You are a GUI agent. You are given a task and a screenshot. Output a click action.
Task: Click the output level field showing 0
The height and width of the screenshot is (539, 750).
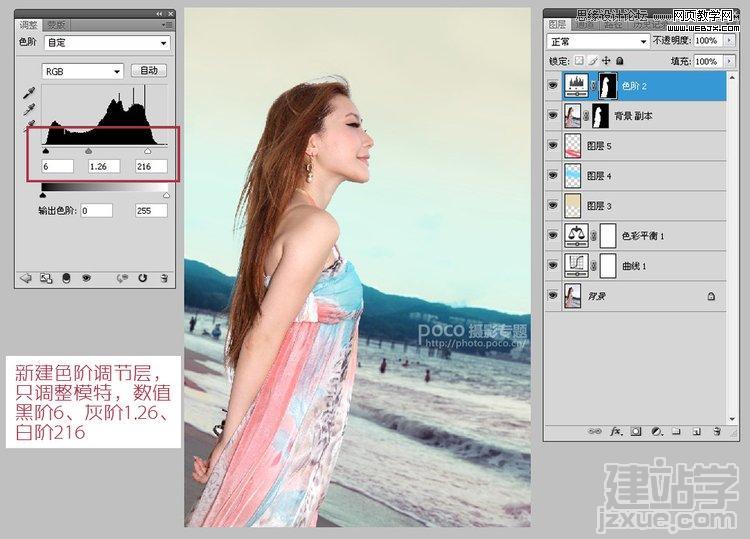tap(96, 210)
